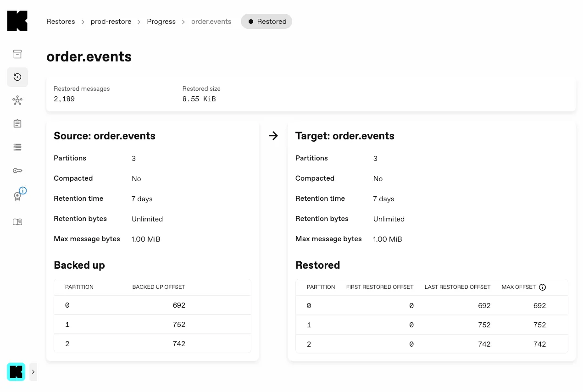This screenshot has width=583, height=392.
Task: Click Target Retention bytes Unlimited value
Action: coord(389,219)
